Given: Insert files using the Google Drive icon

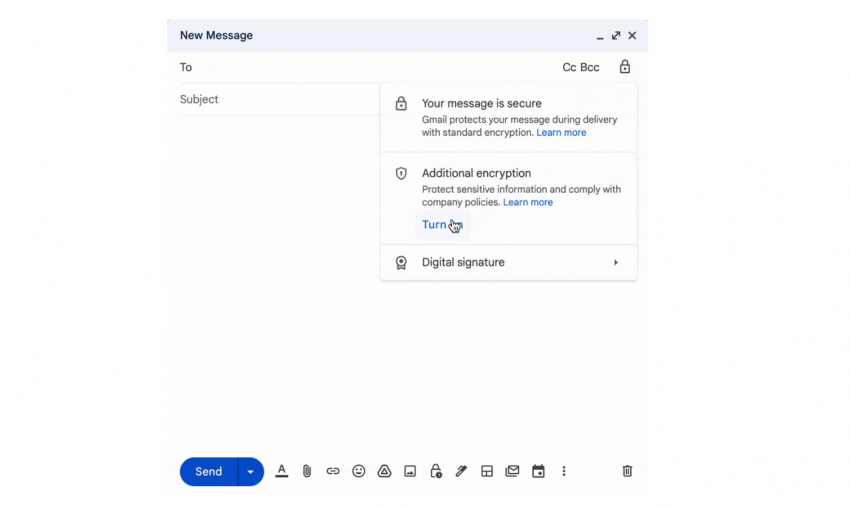Looking at the screenshot, I should pyautogui.click(x=384, y=471).
